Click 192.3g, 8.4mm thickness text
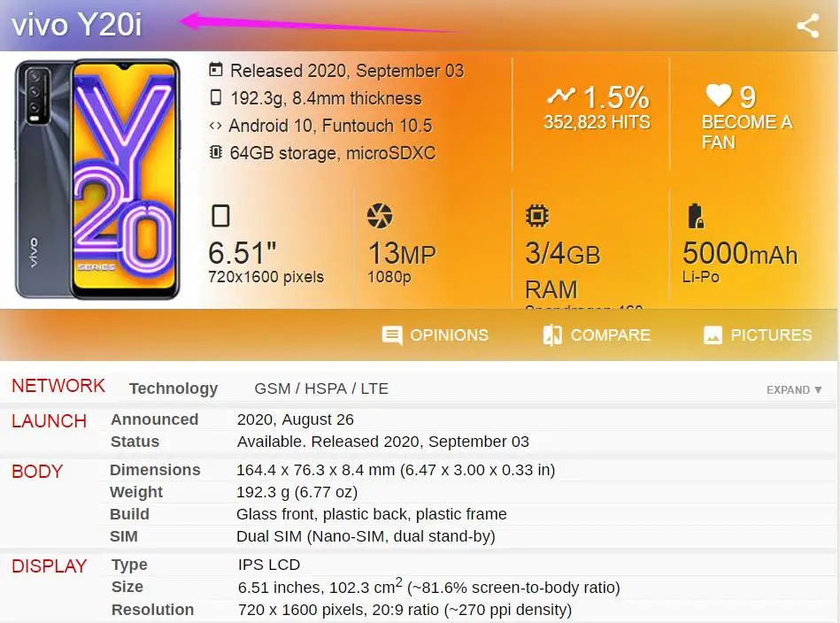This screenshot has width=840, height=623. click(326, 98)
